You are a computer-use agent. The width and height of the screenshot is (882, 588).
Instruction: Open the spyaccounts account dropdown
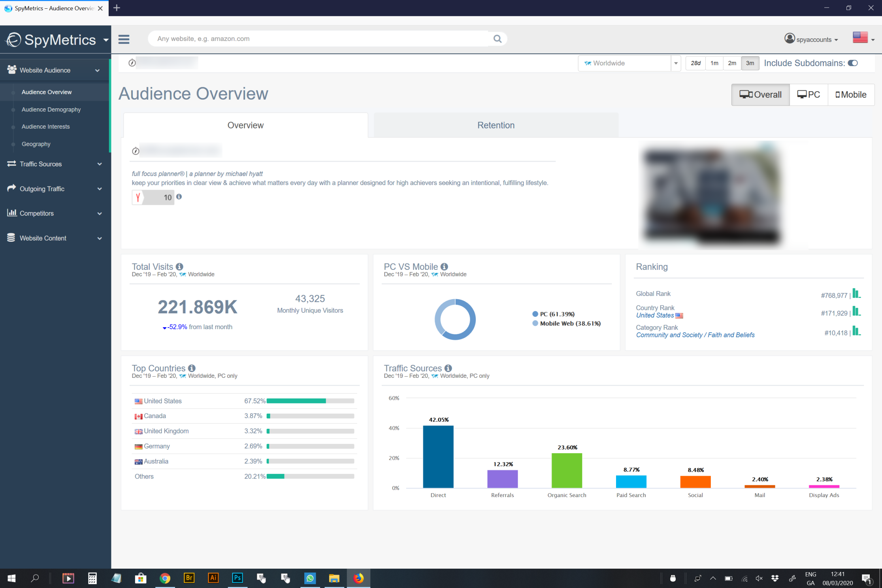(817, 40)
